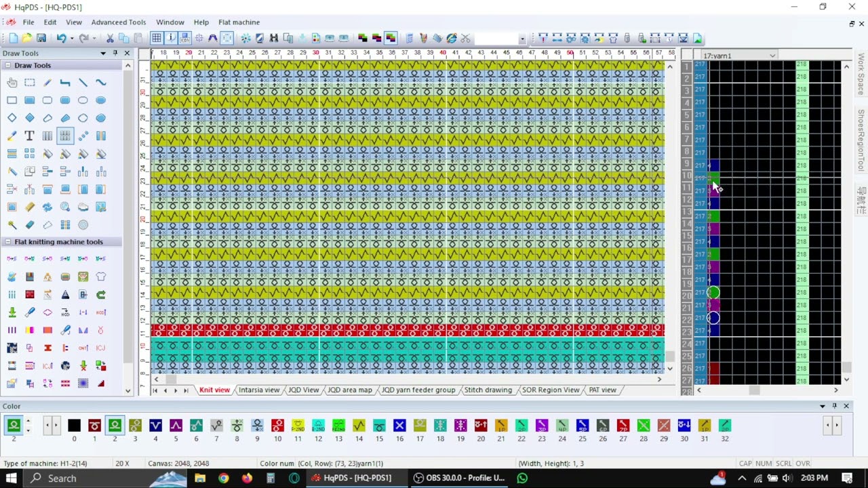Click the black cone knitting tool
This screenshot has height=488, width=868.
click(x=65, y=294)
